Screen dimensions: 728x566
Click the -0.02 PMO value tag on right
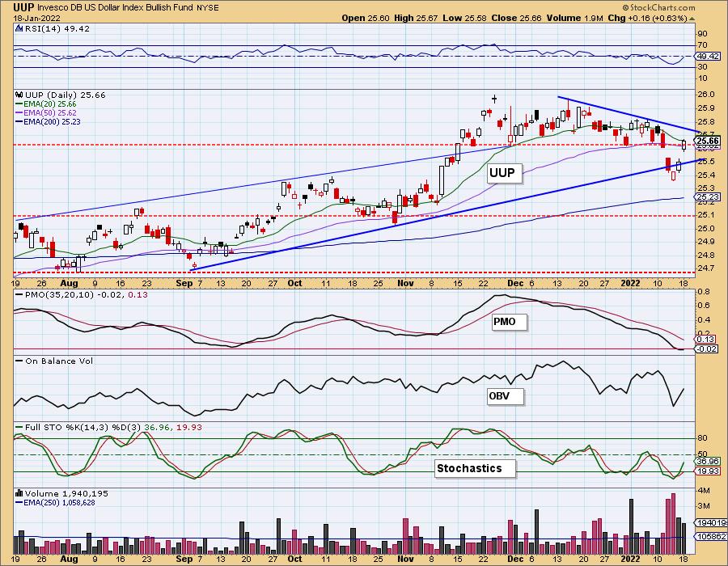pos(707,348)
